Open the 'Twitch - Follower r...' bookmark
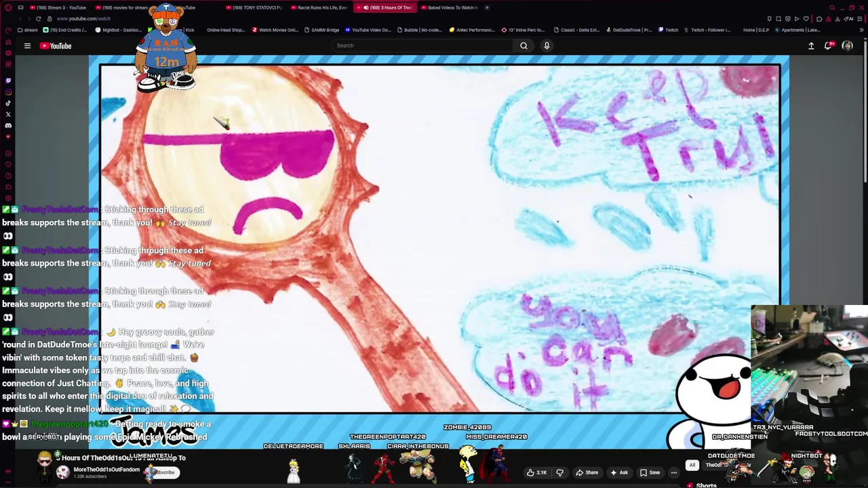 coord(707,30)
